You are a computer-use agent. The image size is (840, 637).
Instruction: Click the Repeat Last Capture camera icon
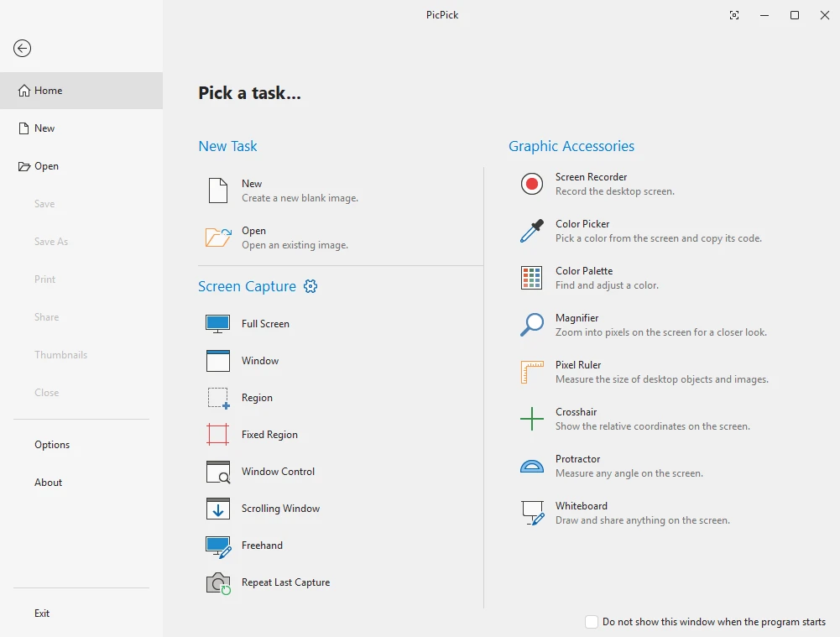click(218, 583)
